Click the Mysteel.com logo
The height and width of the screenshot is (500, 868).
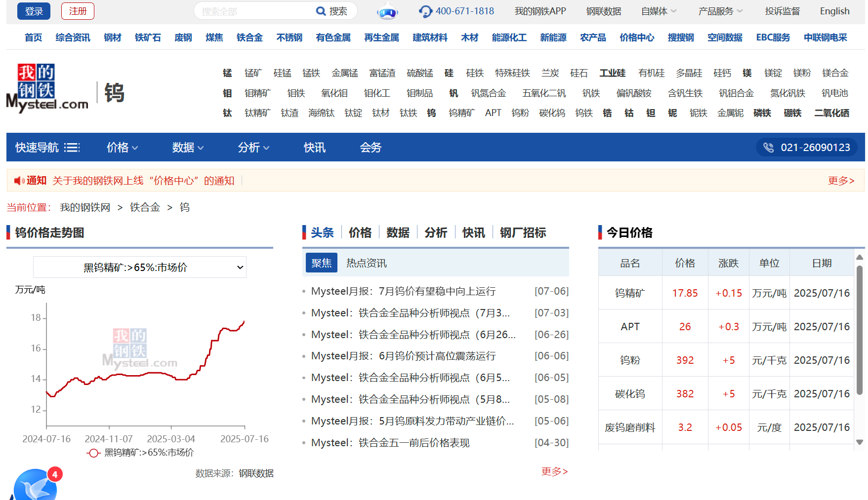(x=47, y=88)
